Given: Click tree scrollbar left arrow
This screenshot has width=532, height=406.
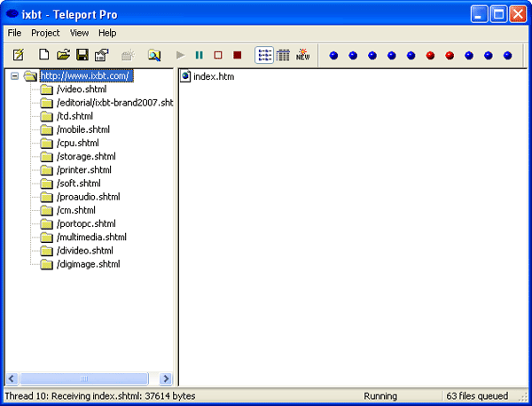Looking at the screenshot, I should coord(12,379).
